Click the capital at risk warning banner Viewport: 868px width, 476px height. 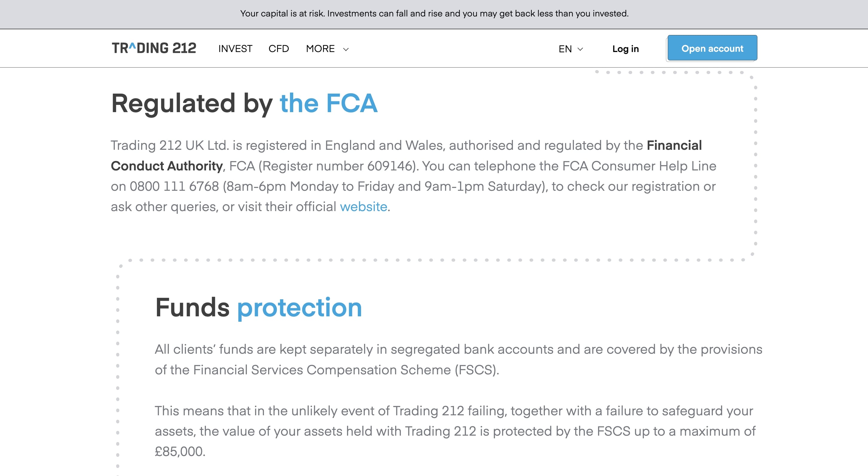(x=434, y=13)
